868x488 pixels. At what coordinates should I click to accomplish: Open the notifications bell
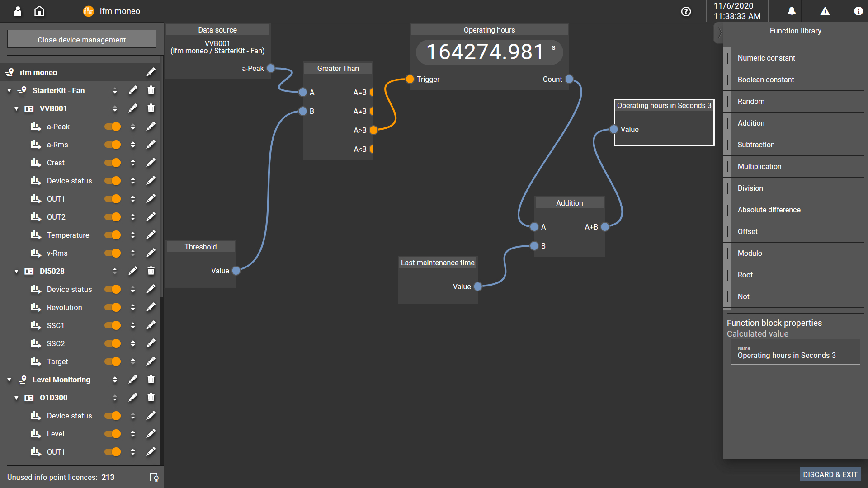pyautogui.click(x=792, y=11)
